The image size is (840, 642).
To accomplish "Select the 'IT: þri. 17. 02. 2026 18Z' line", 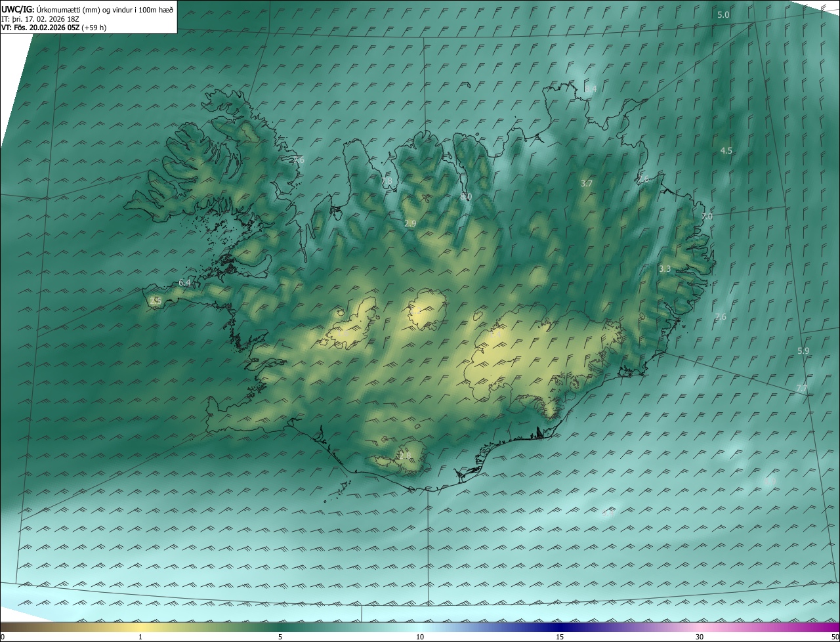I will click(39, 19).
